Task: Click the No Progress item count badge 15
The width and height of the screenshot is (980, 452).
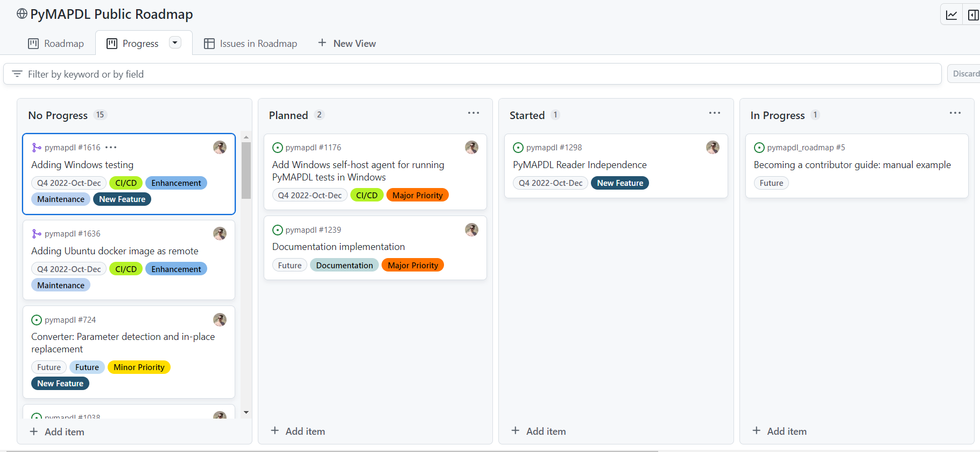Action: (x=100, y=115)
